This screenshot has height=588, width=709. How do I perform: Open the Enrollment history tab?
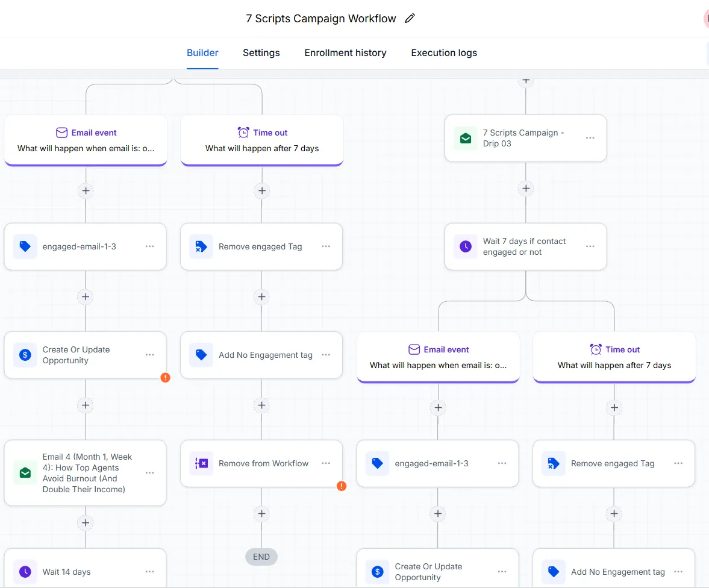pyautogui.click(x=345, y=53)
